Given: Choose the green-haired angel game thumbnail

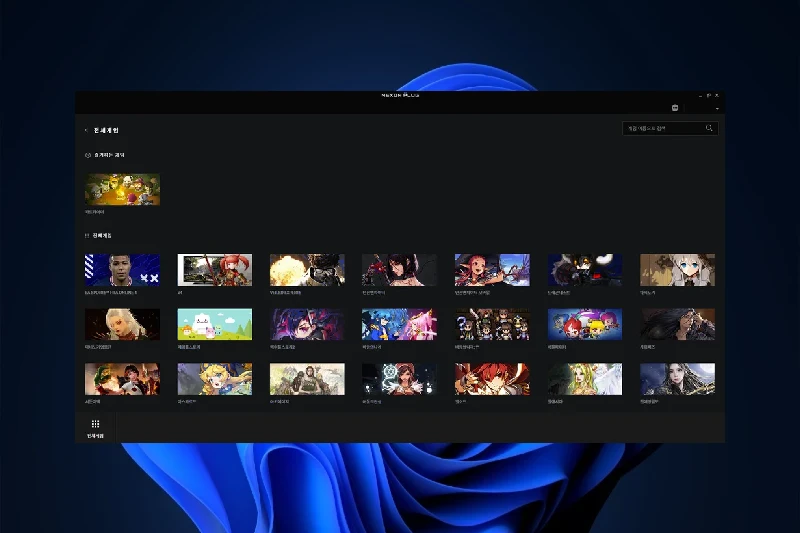Looking at the screenshot, I should 584,379.
